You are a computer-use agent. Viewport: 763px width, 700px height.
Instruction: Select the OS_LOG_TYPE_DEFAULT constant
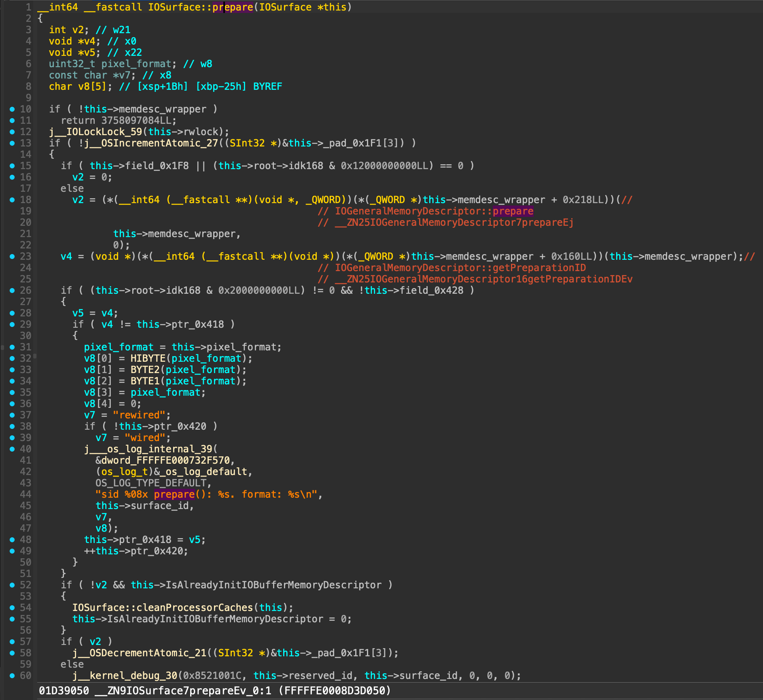(151, 483)
